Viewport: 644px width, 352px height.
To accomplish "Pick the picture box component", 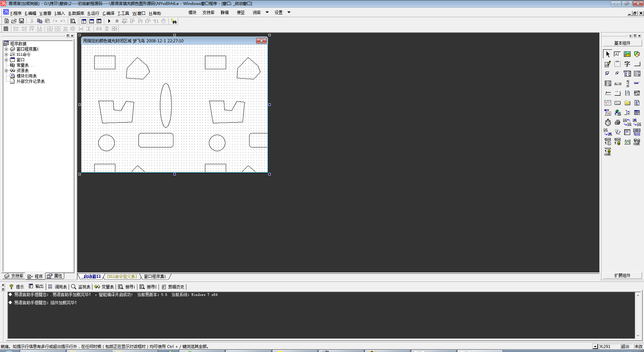I will 627,54.
